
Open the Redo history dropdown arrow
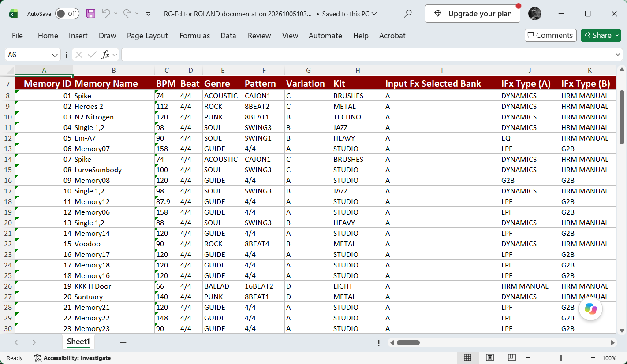click(137, 14)
